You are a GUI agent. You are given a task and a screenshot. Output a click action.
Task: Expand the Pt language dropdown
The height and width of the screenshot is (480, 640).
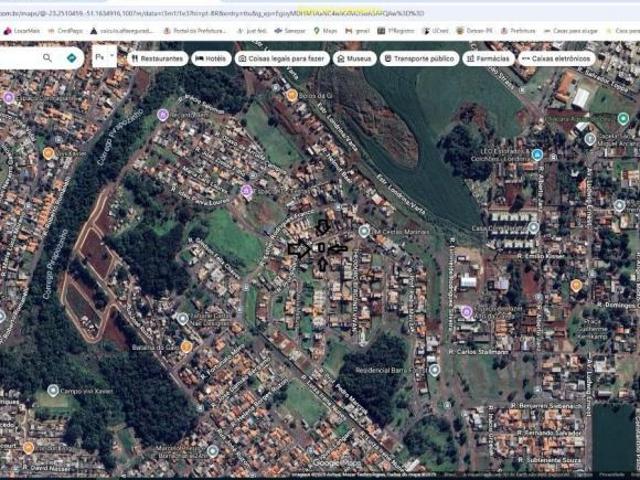(x=104, y=57)
